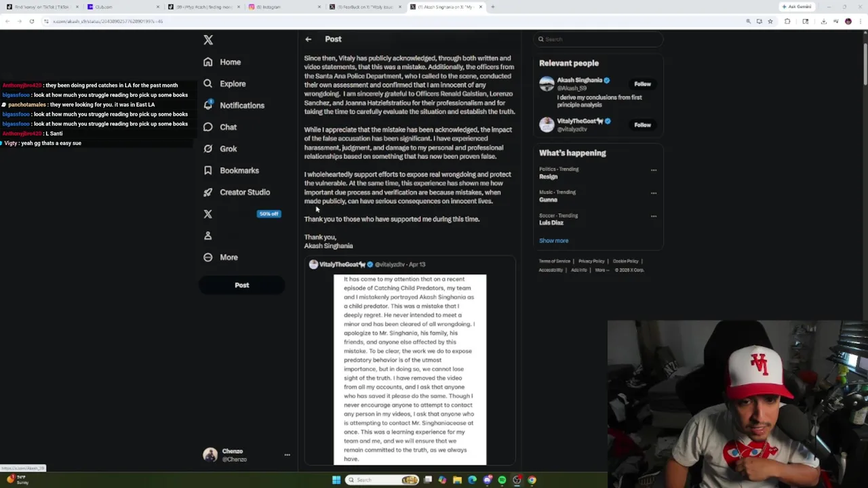The image size is (868, 488).
Task: Switch to the Club.com browser tab
Action: (x=122, y=7)
